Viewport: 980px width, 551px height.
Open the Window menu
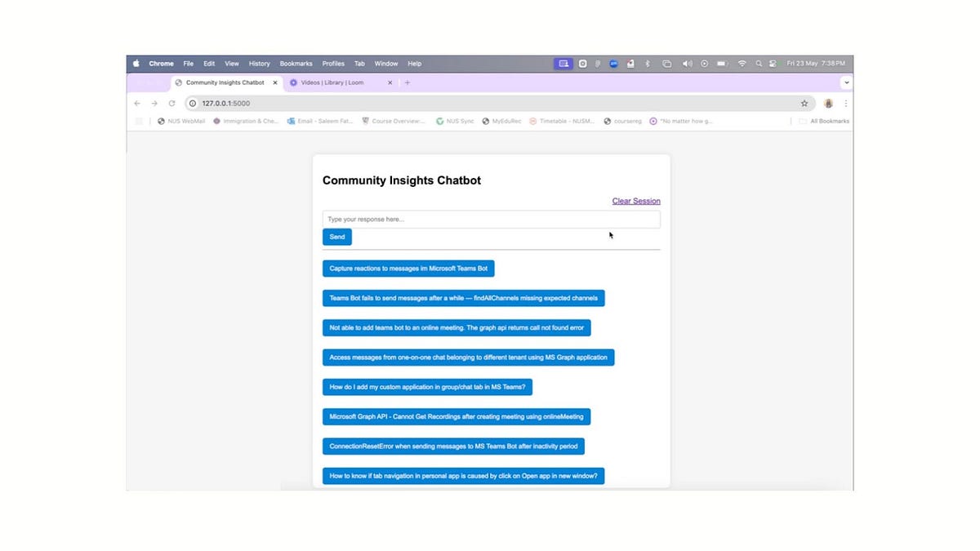(386, 64)
